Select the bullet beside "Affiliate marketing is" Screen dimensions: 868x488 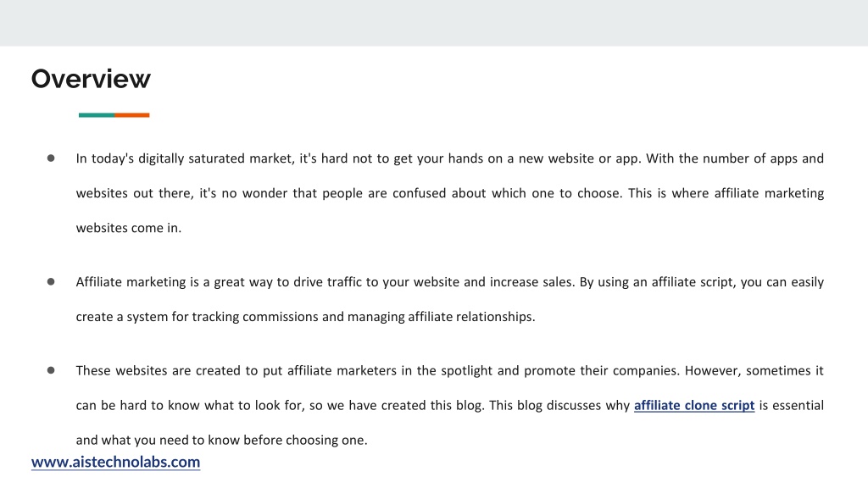51,281
